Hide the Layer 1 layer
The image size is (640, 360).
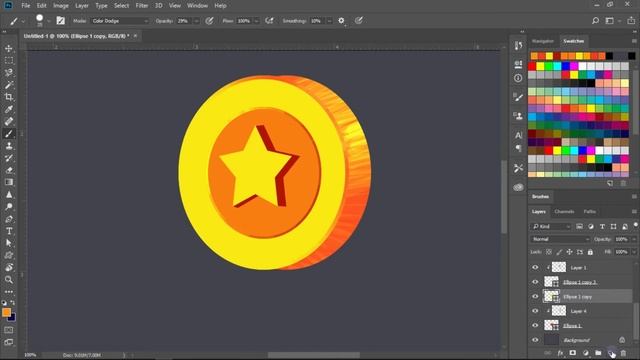pyautogui.click(x=535, y=268)
